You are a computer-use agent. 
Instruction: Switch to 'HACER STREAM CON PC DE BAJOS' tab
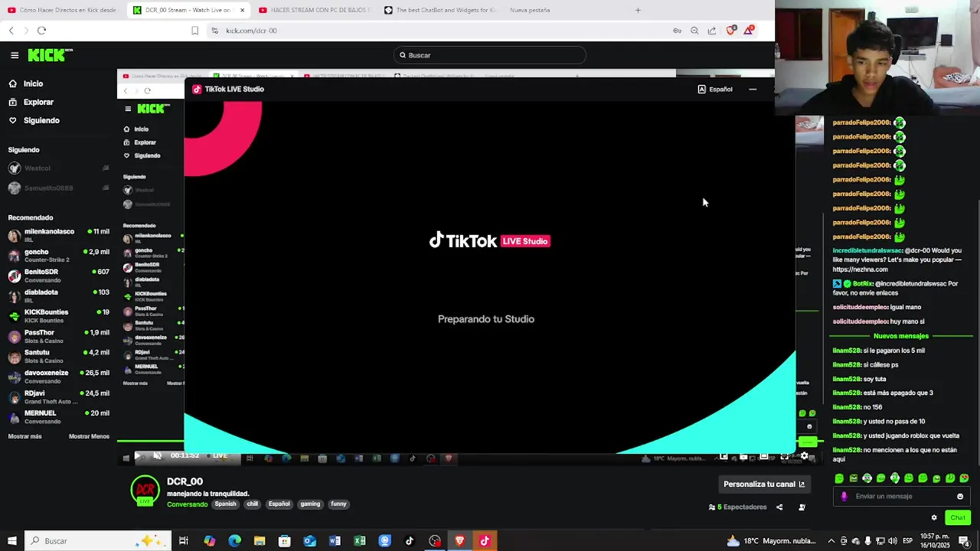coord(314,10)
